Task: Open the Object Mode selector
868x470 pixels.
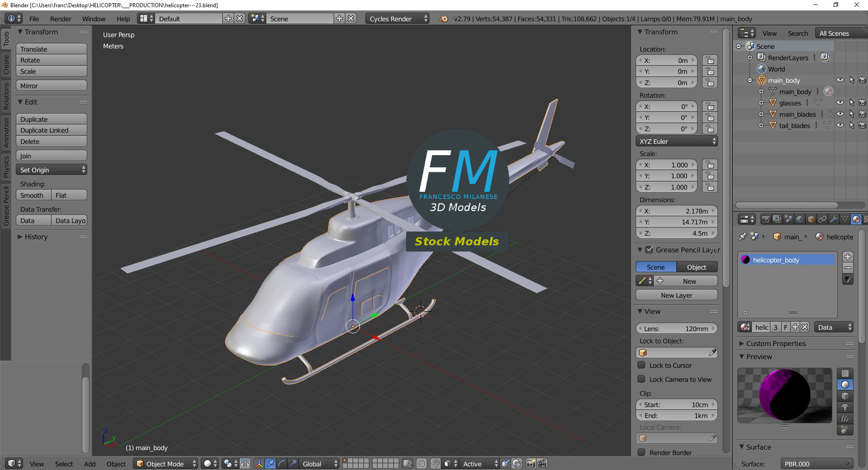Action: [165, 464]
